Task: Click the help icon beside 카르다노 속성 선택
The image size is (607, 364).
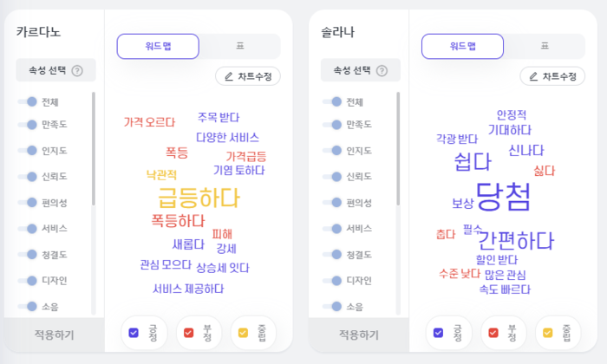Action: (x=77, y=71)
